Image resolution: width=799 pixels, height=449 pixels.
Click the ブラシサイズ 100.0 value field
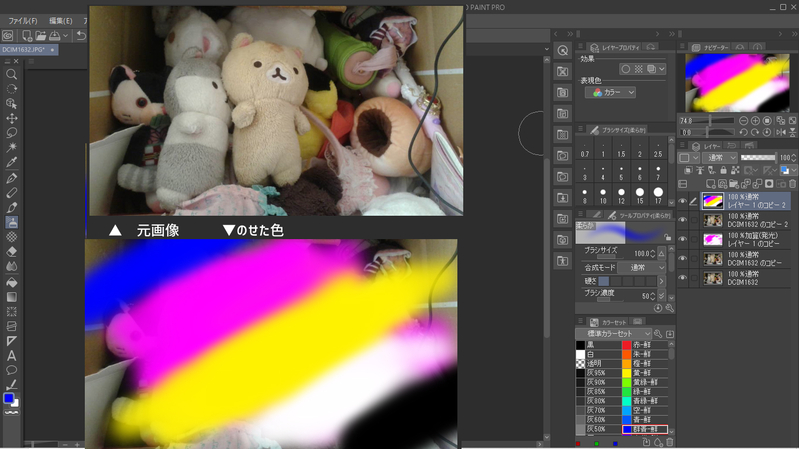(641, 253)
